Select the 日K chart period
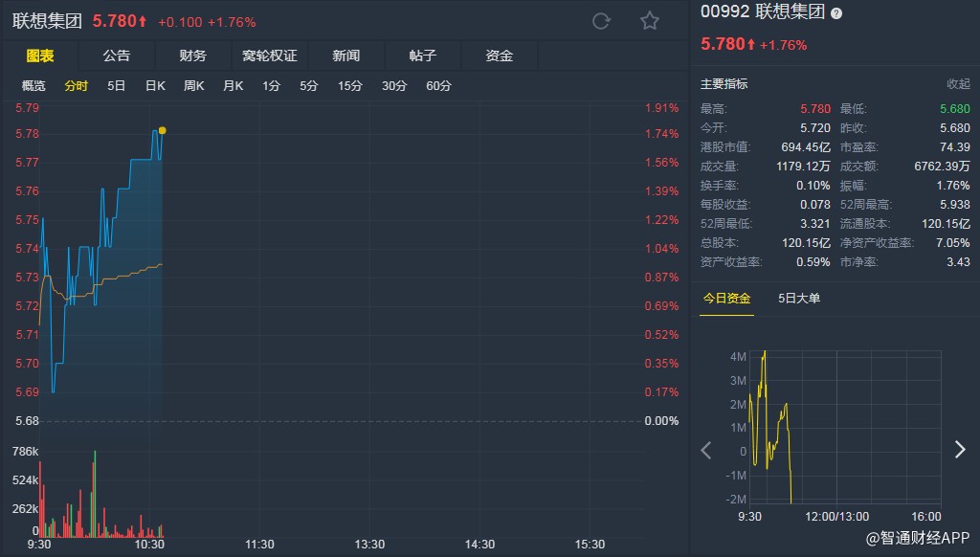Viewport: 980px width, 557px height. pyautogui.click(x=155, y=86)
